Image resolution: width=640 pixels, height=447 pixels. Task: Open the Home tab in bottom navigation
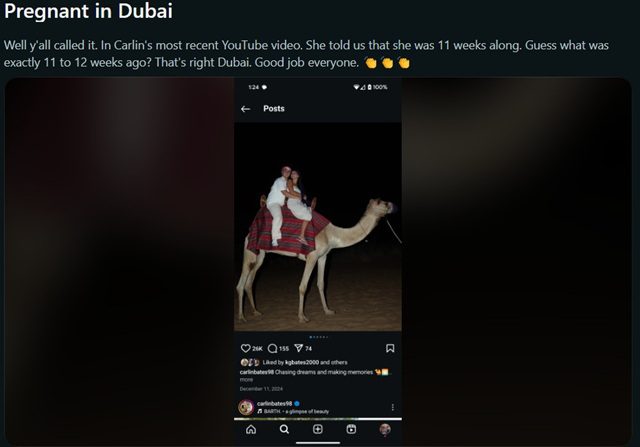[251, 429]
